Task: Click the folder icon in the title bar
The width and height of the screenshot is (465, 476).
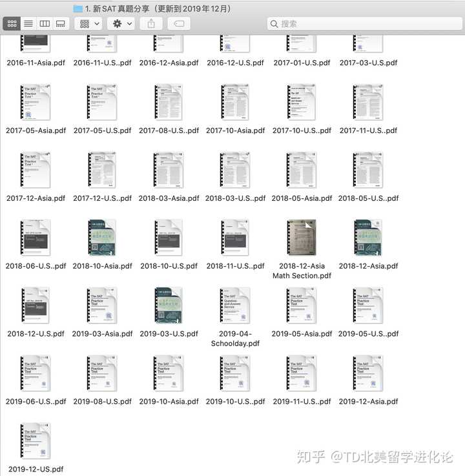Action: tap(78, 8)
